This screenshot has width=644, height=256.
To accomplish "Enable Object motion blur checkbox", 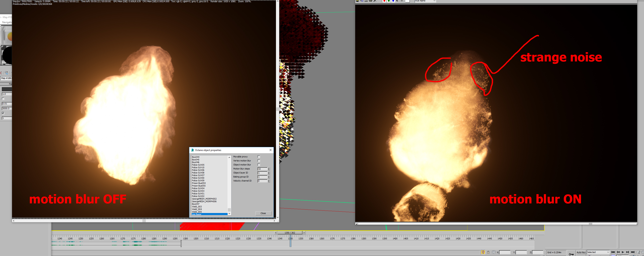I will coord(259,165).
